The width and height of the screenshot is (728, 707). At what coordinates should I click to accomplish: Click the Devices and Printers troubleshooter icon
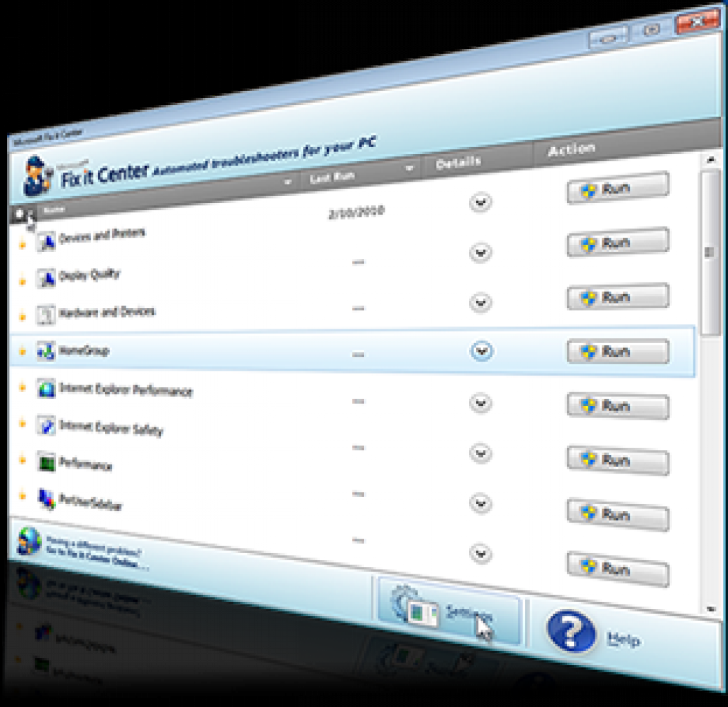pos(46,242)
